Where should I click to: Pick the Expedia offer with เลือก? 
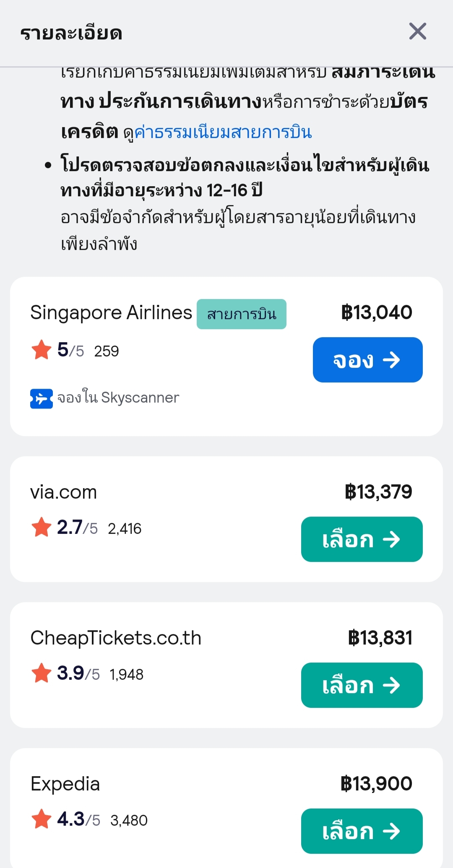[362, 831]
